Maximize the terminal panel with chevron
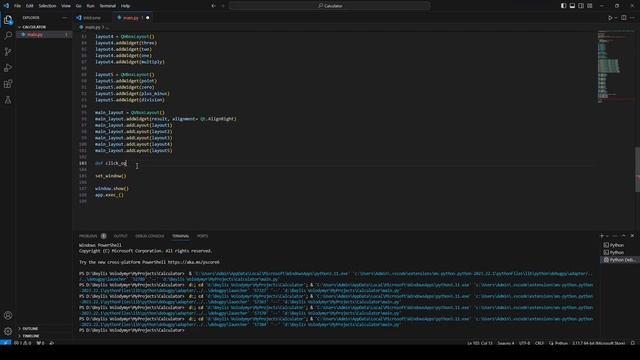This screenshot has height=360, width=640. (x=624, y=236)
